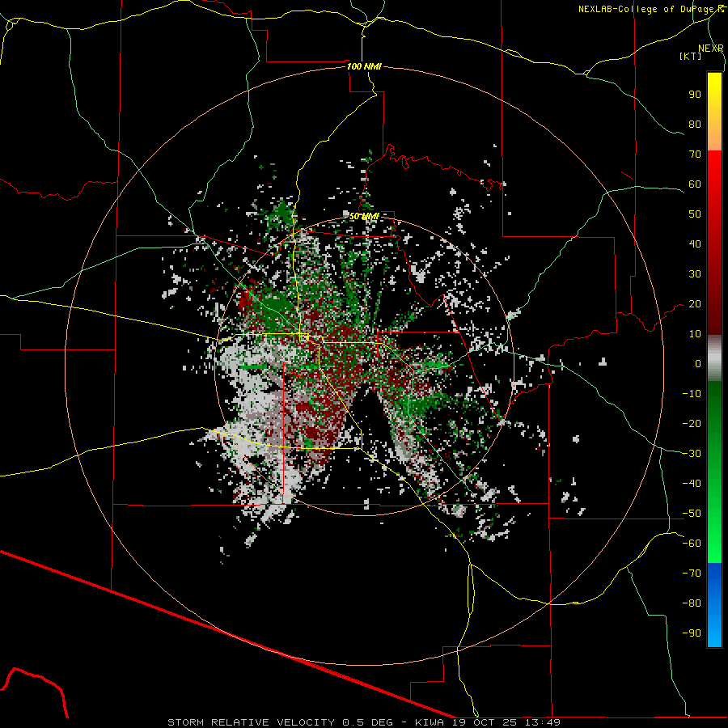This screenshot has height=728, width=728.
Task: Click the gray zero-velocity segment of color bar
Action: click(x=714, y=358)
